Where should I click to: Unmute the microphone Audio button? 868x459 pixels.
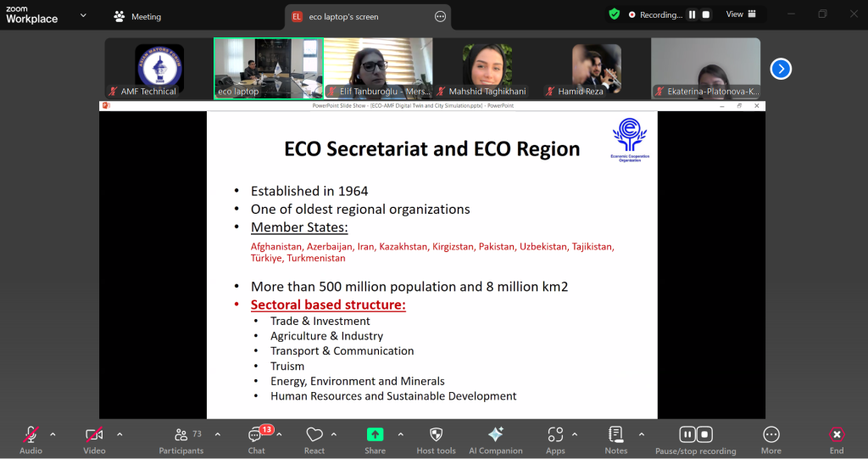click(31, 438)
